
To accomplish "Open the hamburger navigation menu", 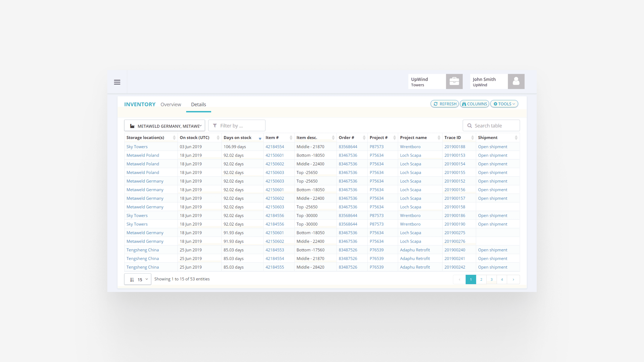I will (x=117, y=82).
